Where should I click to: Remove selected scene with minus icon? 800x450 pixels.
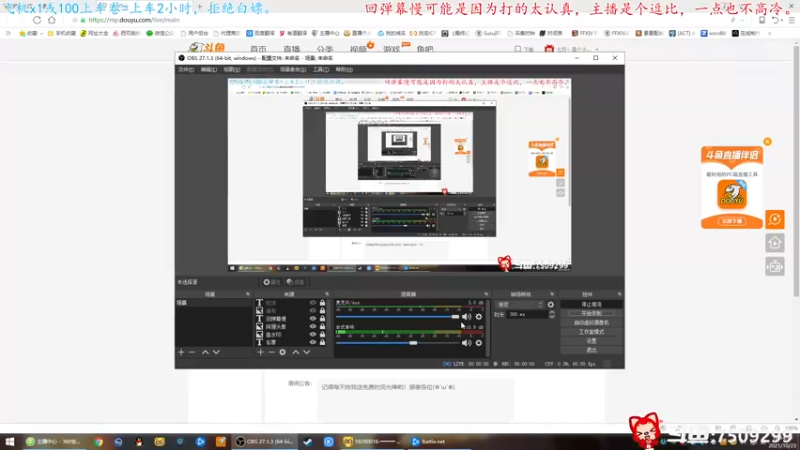coord(192,352)
